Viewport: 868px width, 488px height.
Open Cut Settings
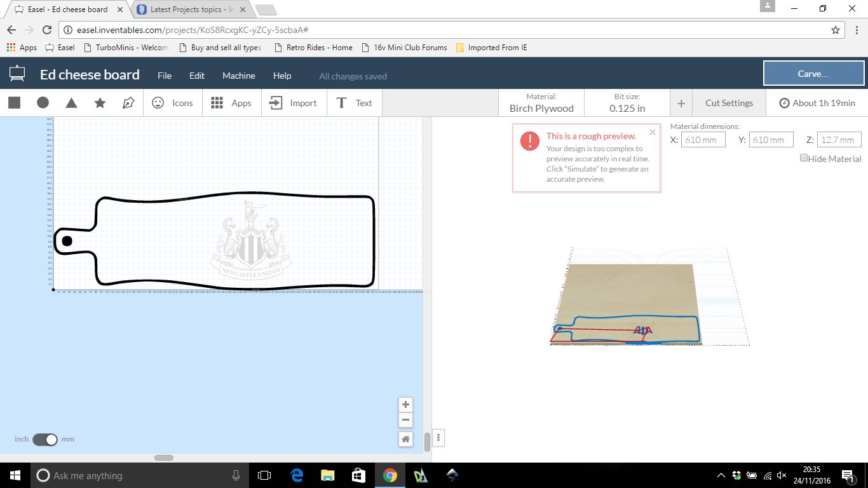(729, 103)
